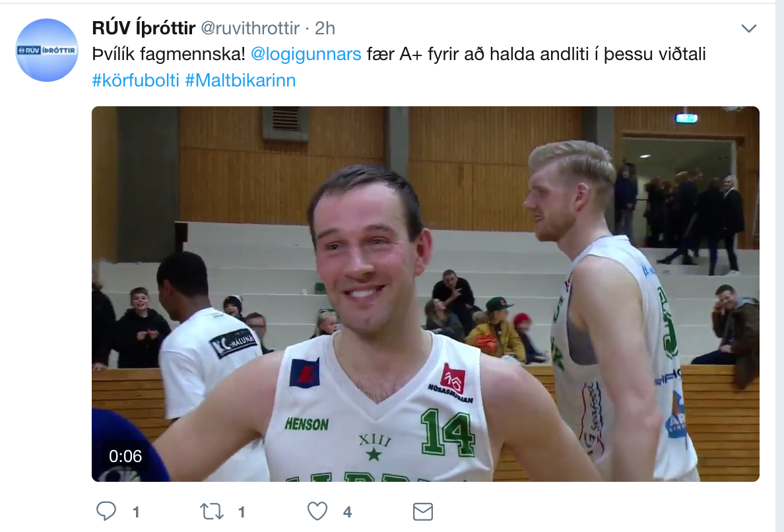Screen dimensions: 784x532
Task: Click the retweet count number 1
Action: click(242, 512)
